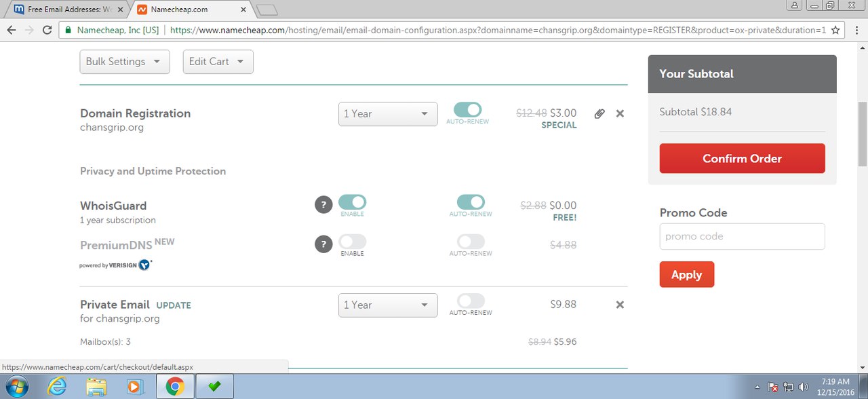Open the Bulk Settings dropdown
The width and height of the screenshot is (868, 399).
point(125,62)
